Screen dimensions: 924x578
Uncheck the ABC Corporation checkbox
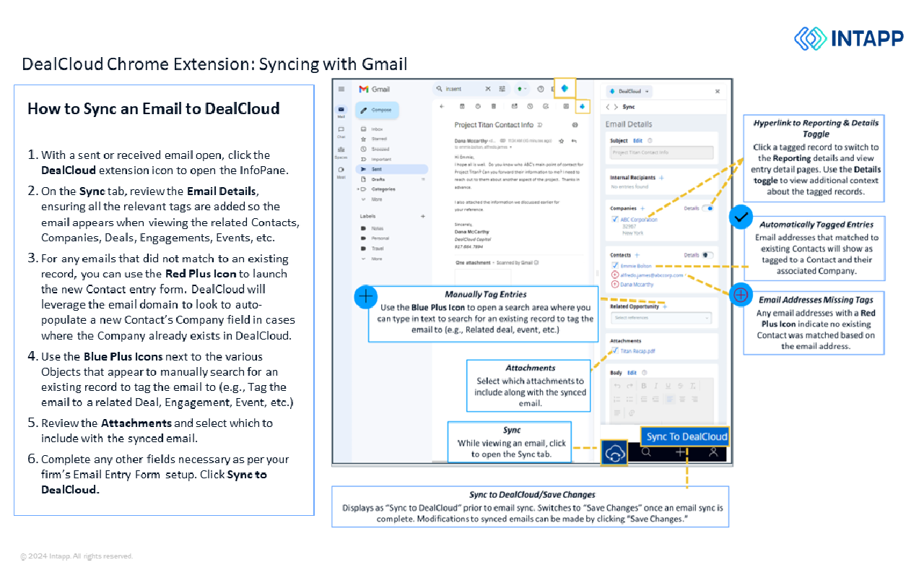point(615,220)
